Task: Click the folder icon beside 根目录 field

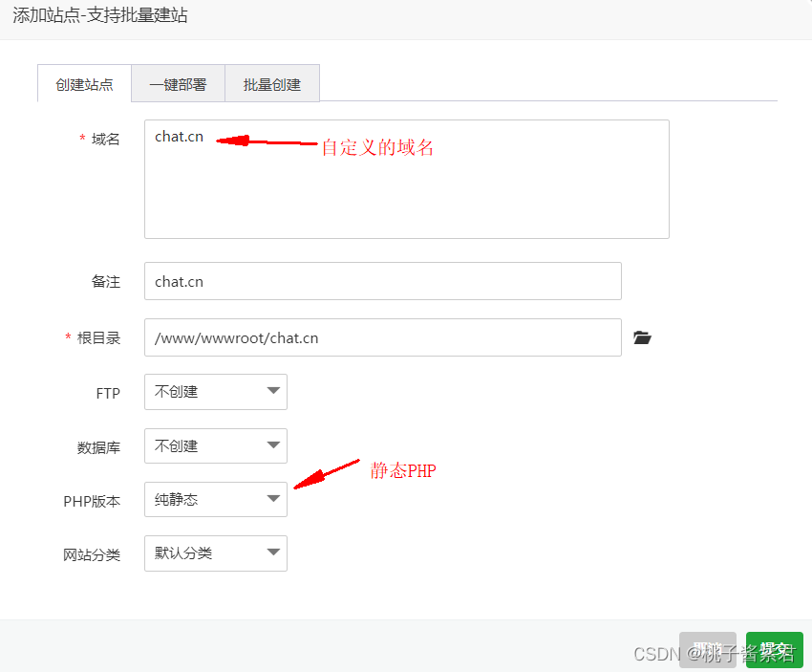Action: (x=642, y=337)
